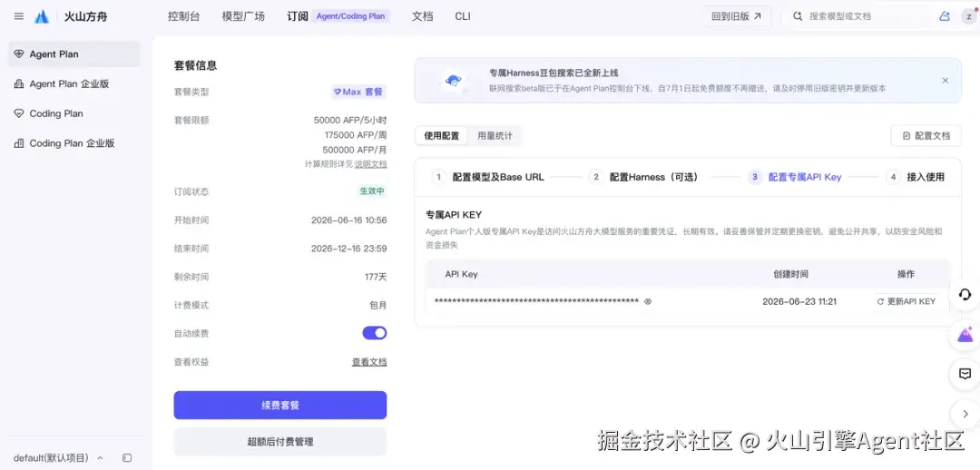Click the 超额后付费管理 button
The width and height of the screenshot is (980, 470).
click(x=280, y=442)
